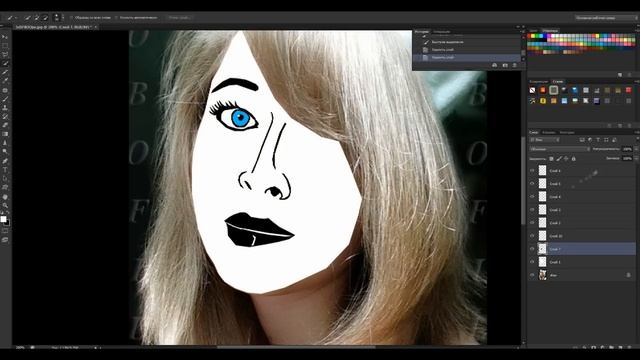Select the Eraser tool
640x360 pixels.
click(5, 125)
